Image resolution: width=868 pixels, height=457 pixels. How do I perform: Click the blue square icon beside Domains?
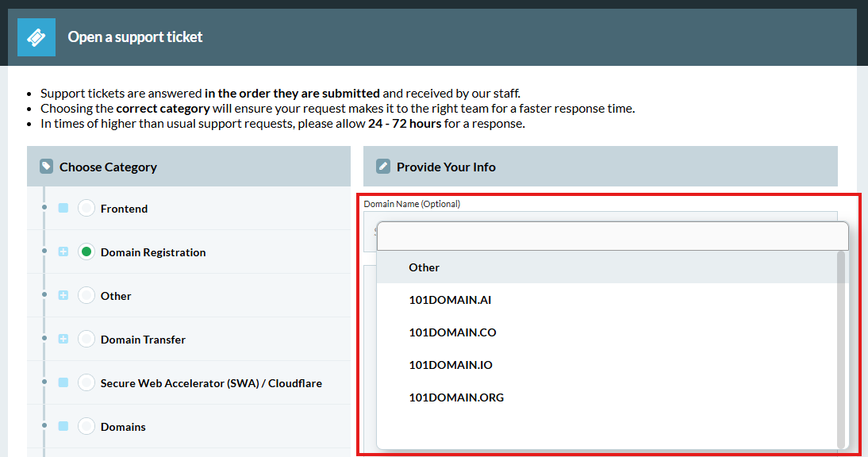62,426
